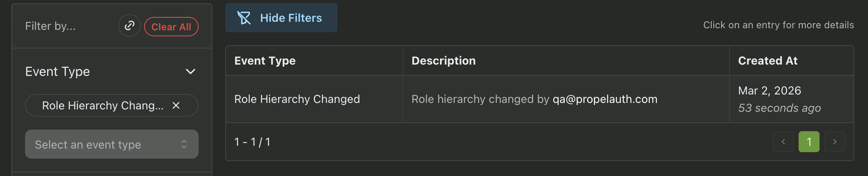Click the Hide Filters label
This screenshot has width=868, height=176.
coord(291,18)
